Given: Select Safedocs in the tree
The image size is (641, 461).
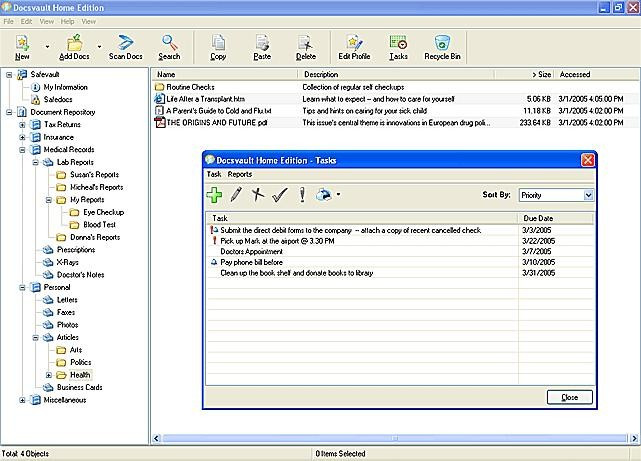Looking at the screenshot, I should pos(58,99).
